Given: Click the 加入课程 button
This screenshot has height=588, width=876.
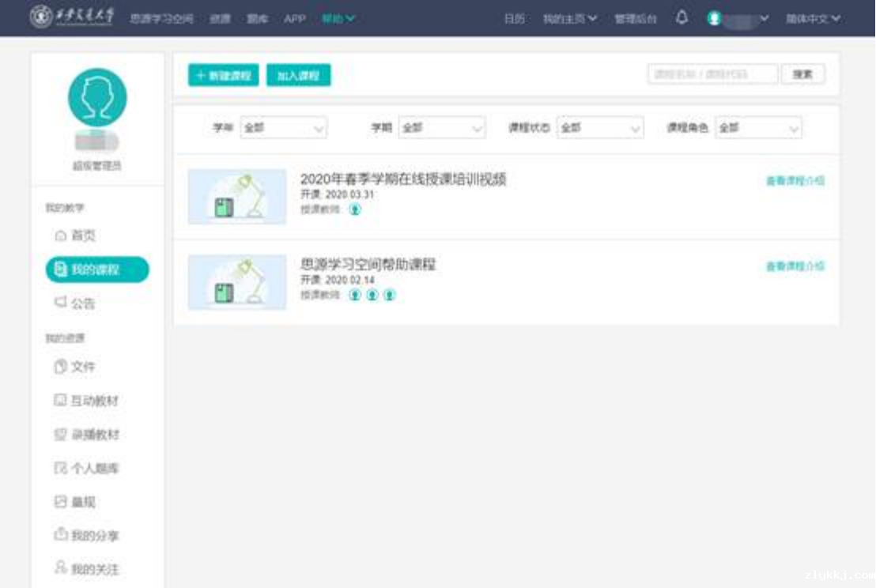Looking at the screenshot, I should (x=298, y=75).
